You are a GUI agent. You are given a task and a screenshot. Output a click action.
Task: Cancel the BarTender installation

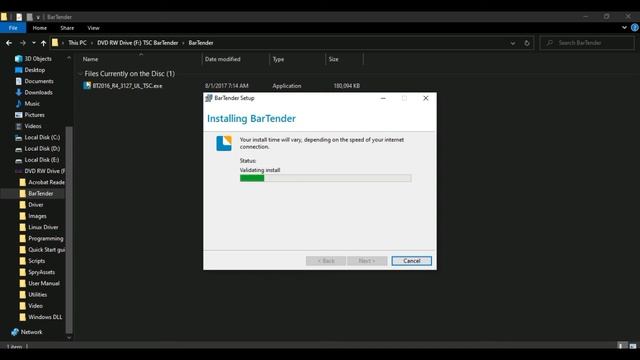coord(411,261)
